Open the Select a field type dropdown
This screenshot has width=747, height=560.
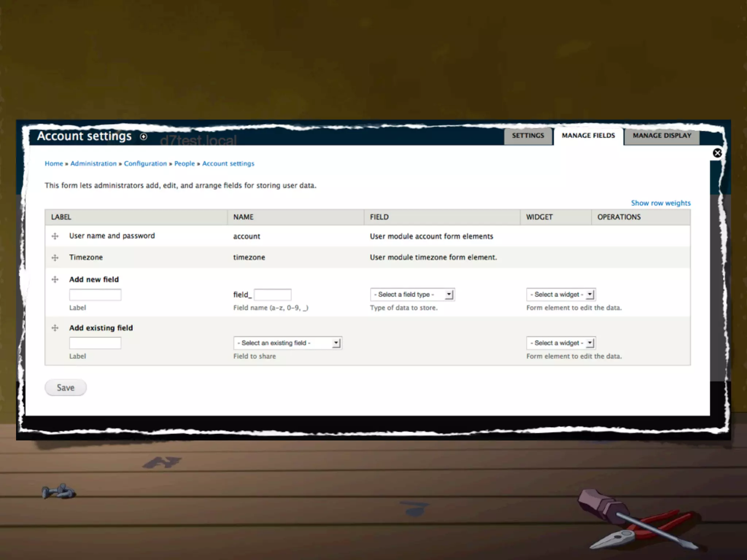(412, 295)
